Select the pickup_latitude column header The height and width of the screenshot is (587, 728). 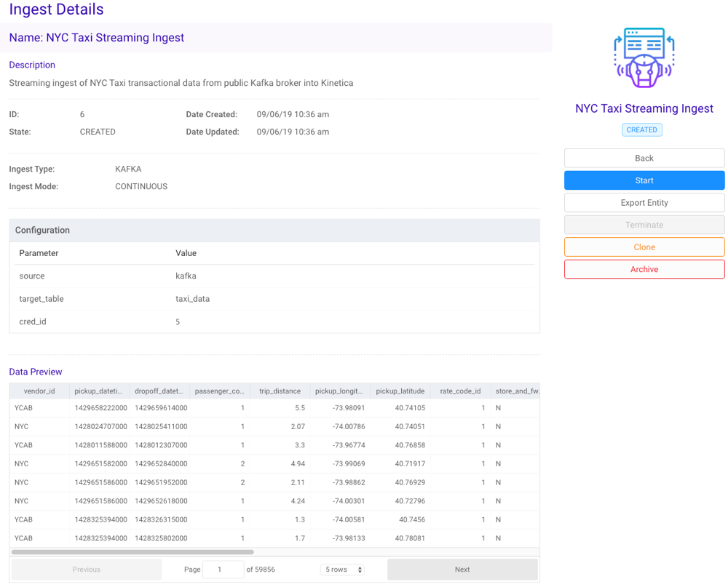[x=400, y=391]
